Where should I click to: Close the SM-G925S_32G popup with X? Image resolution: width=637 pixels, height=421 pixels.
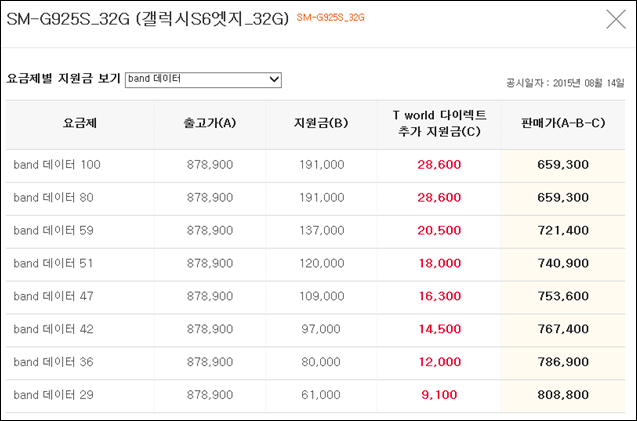pos(616,19)
